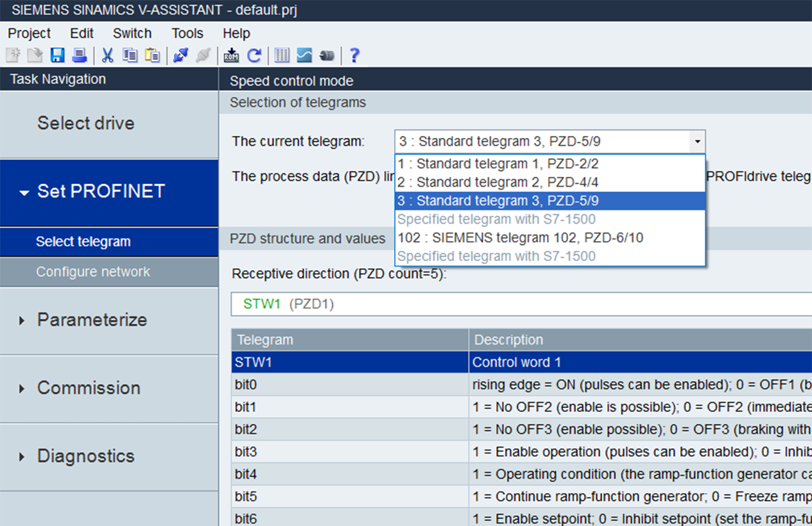This screenshot has width=812, height=526.
Task: Select the bit4 table row
Action: (522, 475)
